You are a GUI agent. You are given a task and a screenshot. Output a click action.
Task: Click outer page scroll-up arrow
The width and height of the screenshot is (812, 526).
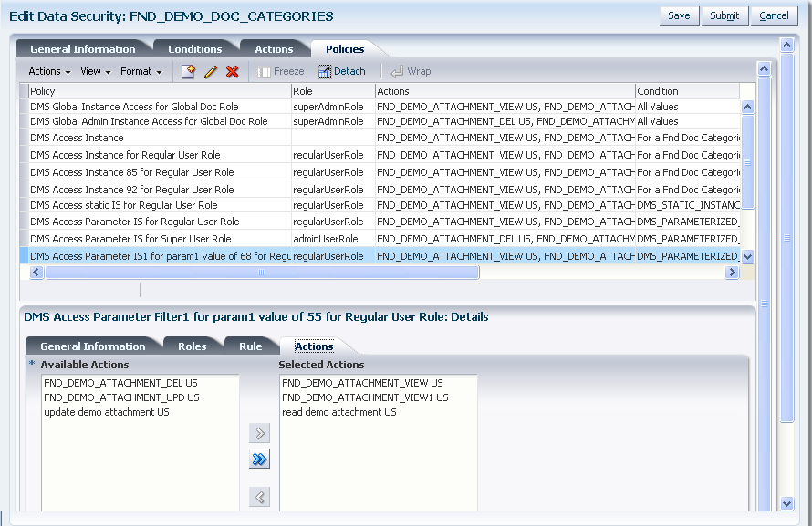point(786,45)
